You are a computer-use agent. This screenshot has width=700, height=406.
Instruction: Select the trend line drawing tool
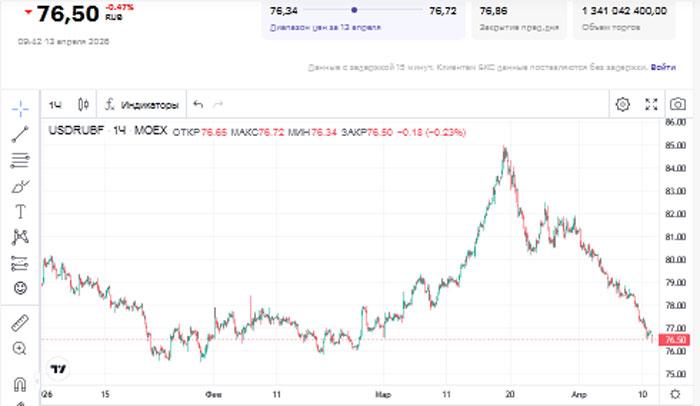(20, 134)
